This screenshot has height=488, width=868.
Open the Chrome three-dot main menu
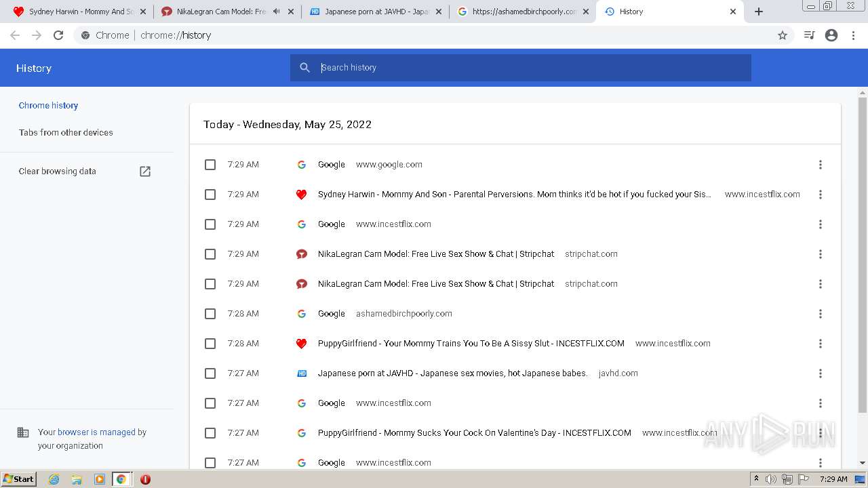(x=854, y=35)
